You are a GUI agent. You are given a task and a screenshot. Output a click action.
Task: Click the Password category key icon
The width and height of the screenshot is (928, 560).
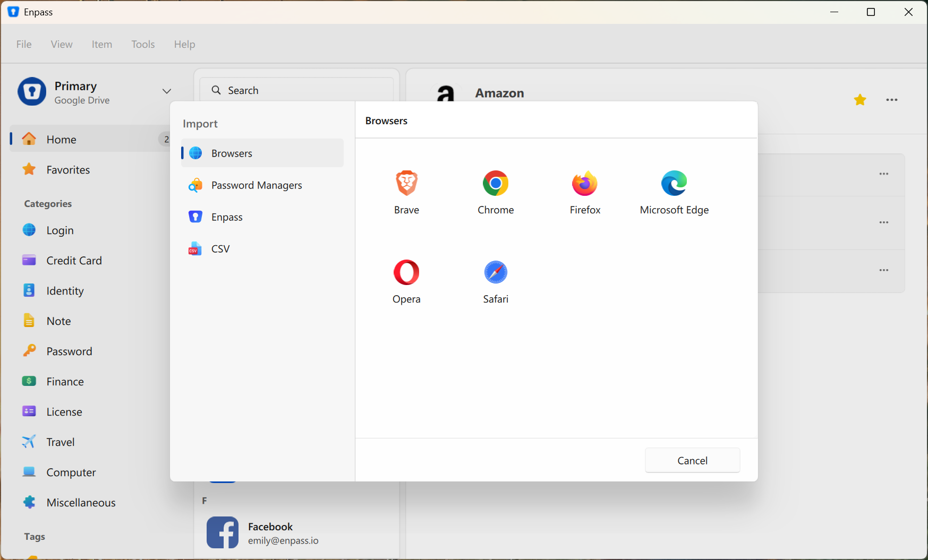29,350
